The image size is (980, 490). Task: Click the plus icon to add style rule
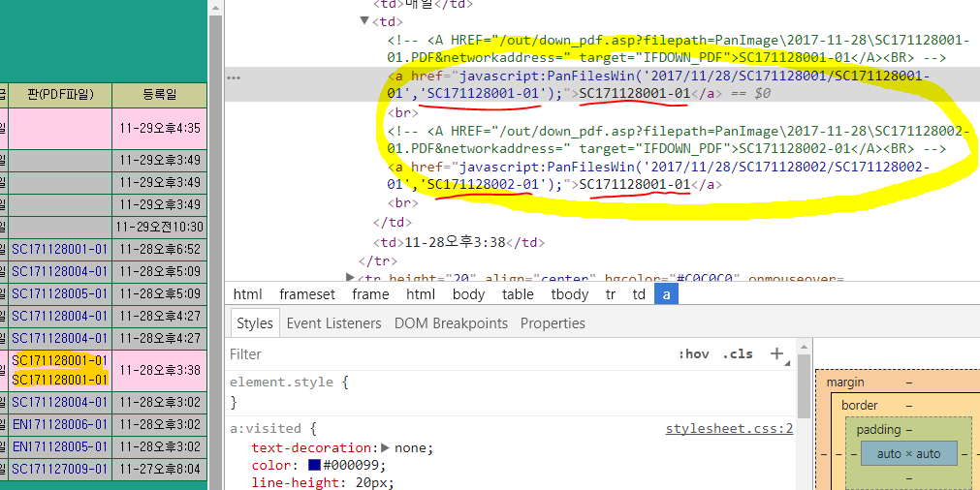pos(775,354)
